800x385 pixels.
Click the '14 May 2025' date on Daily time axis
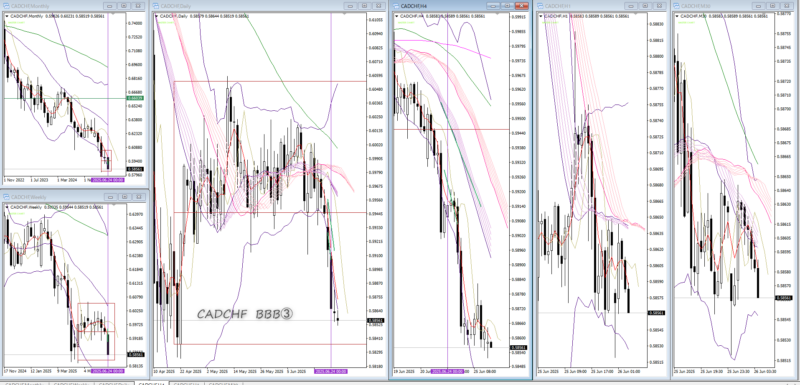(243, 371)
